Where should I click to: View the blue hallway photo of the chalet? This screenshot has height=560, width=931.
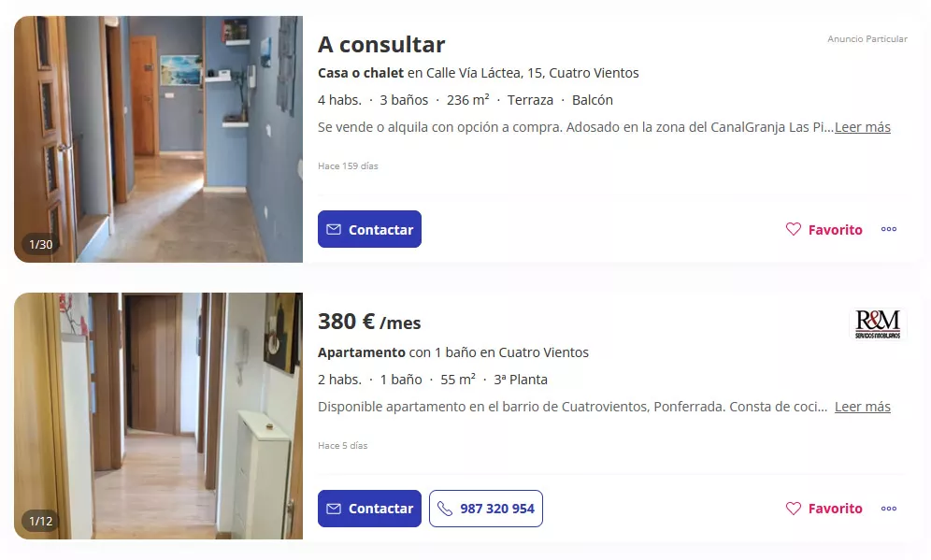[159, 139]
